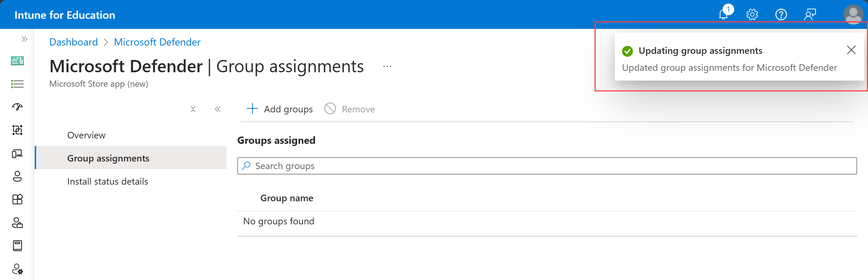
Task: Open the settings gear icon
Action: 752,15
